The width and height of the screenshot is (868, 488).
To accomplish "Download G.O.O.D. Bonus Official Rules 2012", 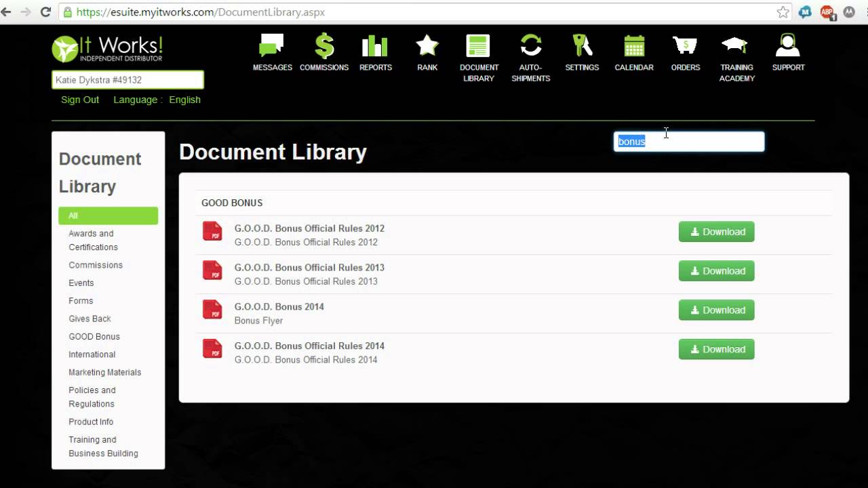I will [x=716, y=232].
